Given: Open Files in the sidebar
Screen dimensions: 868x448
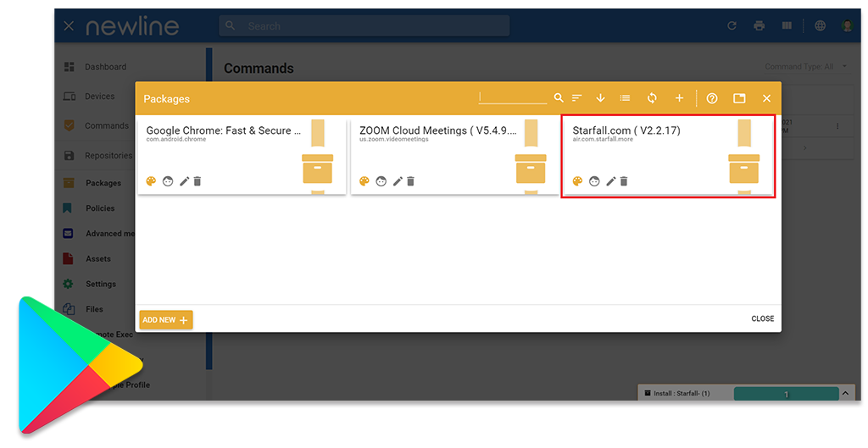Looking at the screenshot, I should click(94, 310).
